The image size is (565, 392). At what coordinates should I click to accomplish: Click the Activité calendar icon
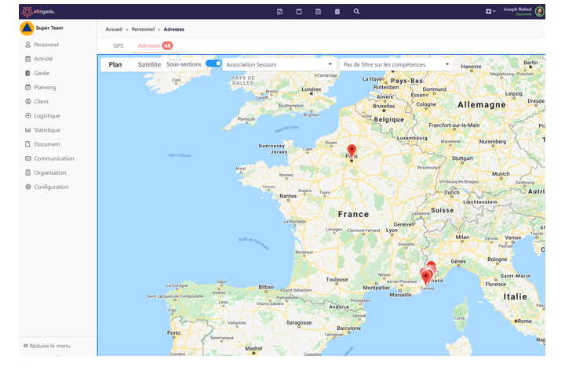pyautogui.click(x=27, y=59)
